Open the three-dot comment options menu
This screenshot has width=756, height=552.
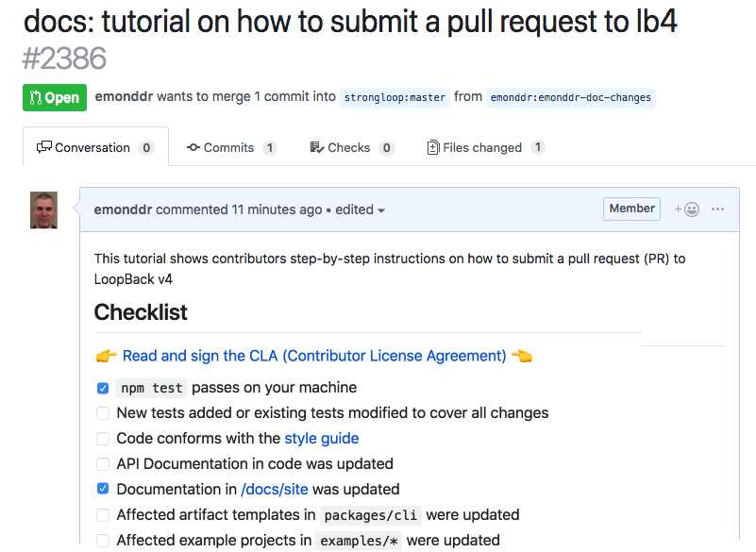click(718, 209)
